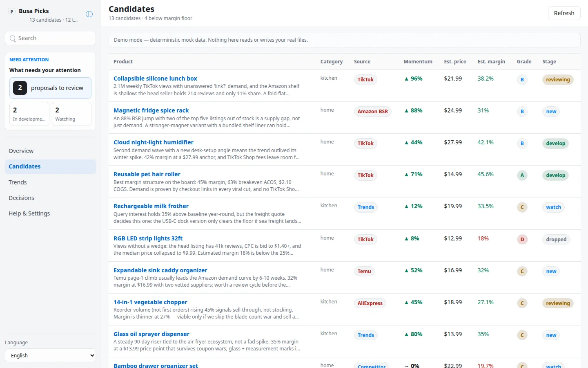The image size is (588, 368).
Task: Open Collapsible silicone lunch box product
Action: [155, 79]
